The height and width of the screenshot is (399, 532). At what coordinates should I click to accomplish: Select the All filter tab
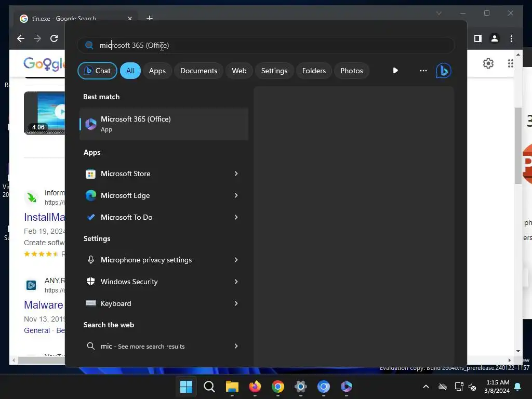click(x=130, y=71)
